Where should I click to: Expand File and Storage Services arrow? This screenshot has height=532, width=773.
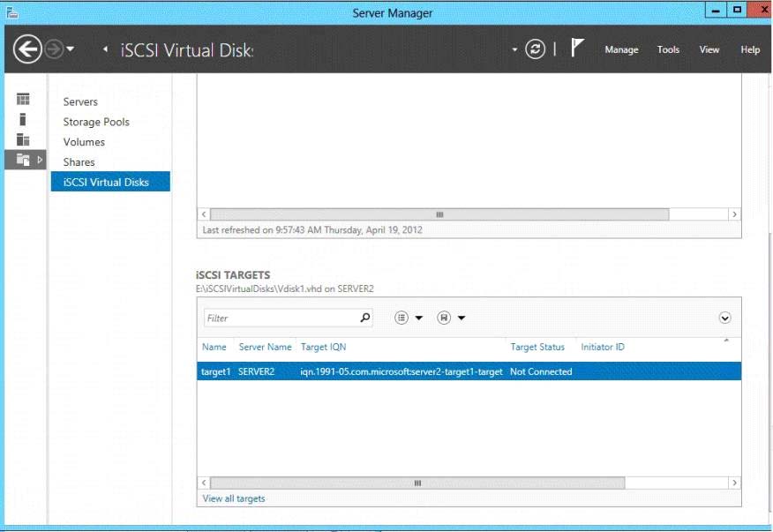pos(40,160)
